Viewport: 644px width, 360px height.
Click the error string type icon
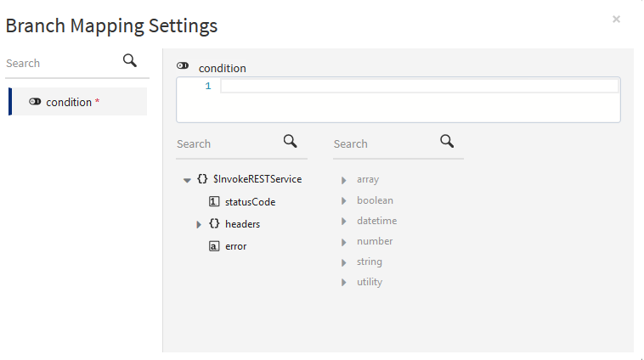[214, 246]
